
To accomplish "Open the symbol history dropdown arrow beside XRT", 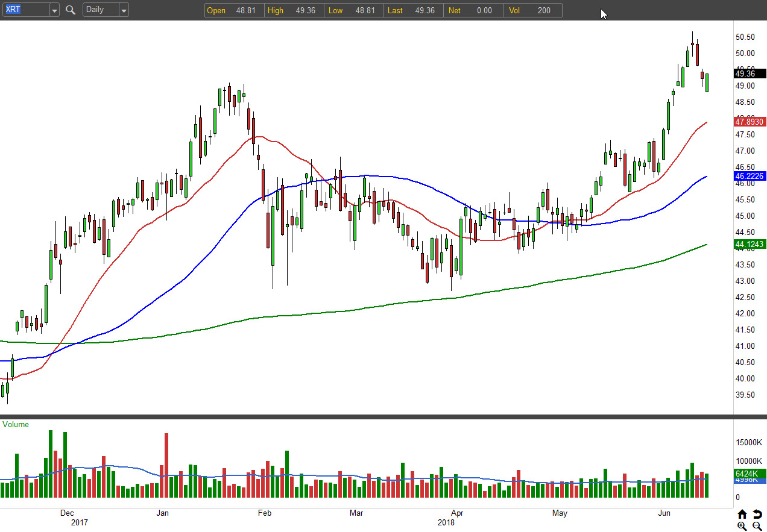I will point(54,10).
